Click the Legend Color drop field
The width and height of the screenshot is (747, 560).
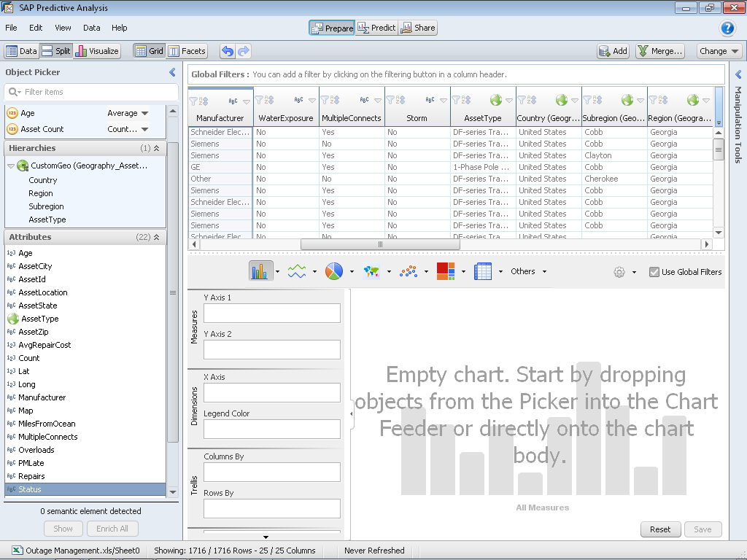pyautogui.click(x=272, y=429)
